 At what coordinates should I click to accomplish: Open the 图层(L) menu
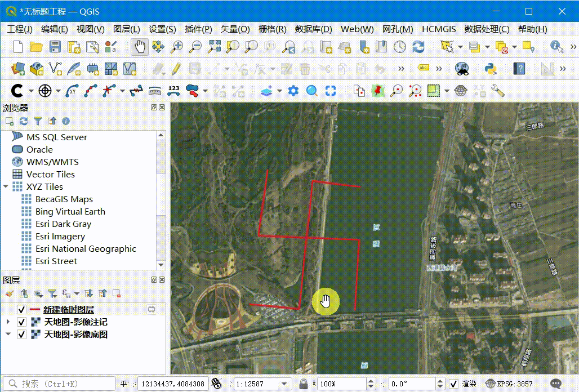point(126,29)
